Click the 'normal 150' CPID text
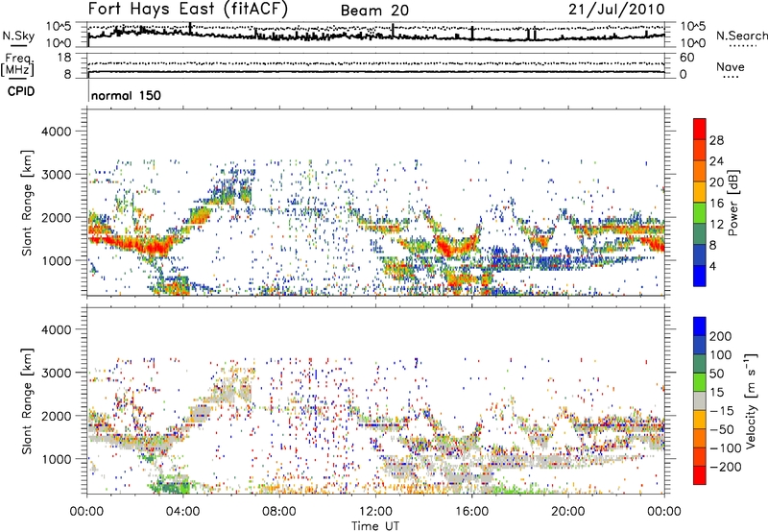The image size is (768, 532). coord(126,95)
